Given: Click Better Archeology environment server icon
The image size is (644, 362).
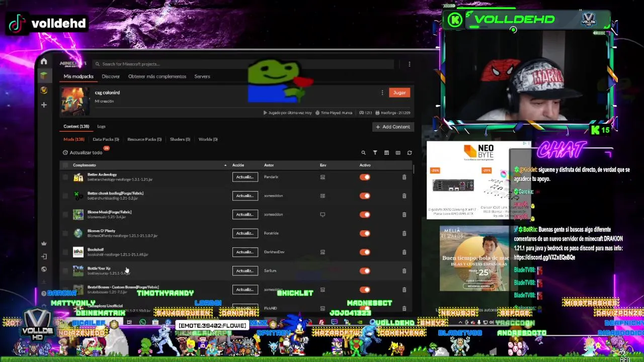Looking at the screenshot, I should tap(323, 177).
